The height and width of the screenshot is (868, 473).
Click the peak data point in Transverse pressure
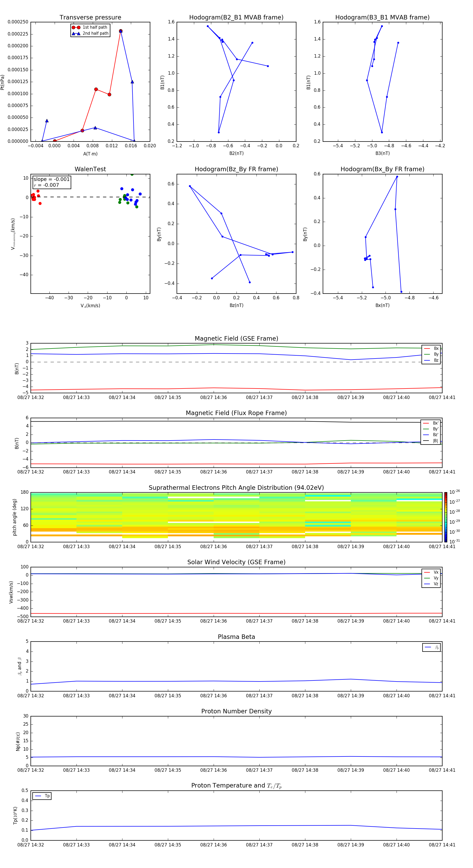click(x=121, y=31)
